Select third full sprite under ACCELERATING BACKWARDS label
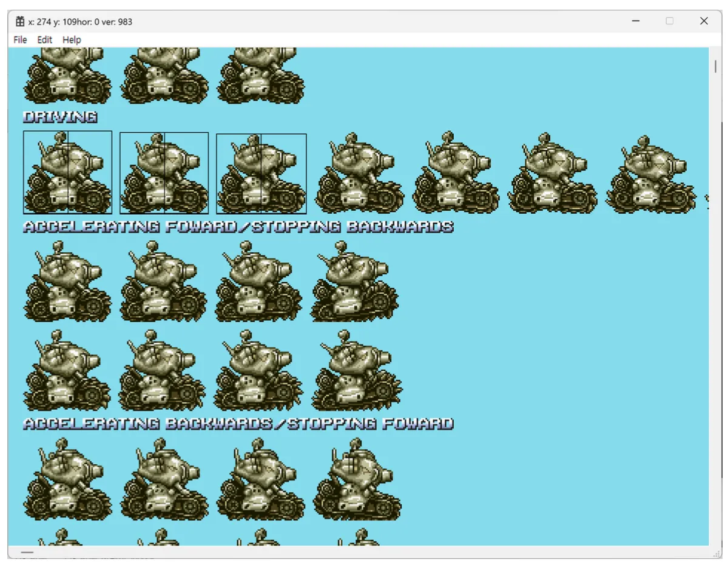Viewport: 728px width, 562px height. tap(261, 479)
